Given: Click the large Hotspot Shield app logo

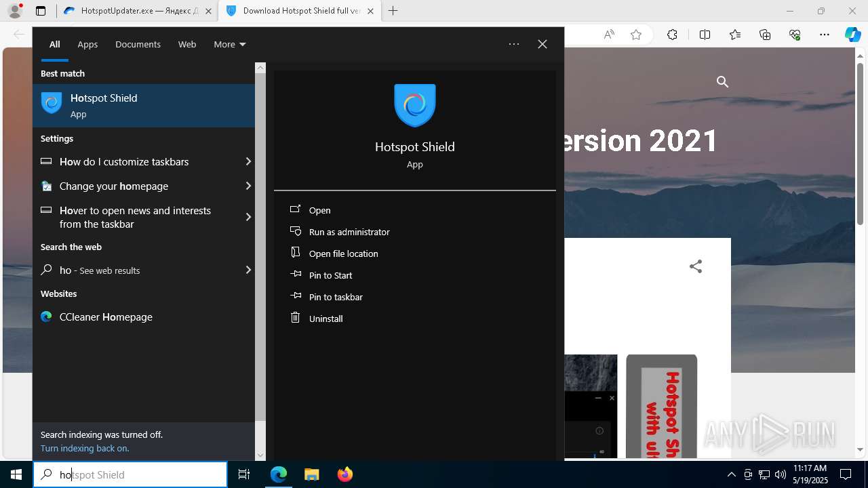Looking at the screenshot, I should 415,105.
